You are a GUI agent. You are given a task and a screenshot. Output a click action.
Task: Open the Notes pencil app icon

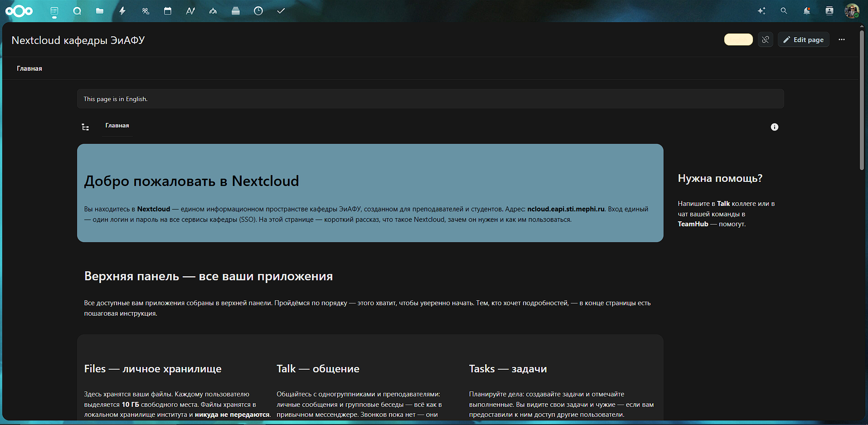click(190, 11)
